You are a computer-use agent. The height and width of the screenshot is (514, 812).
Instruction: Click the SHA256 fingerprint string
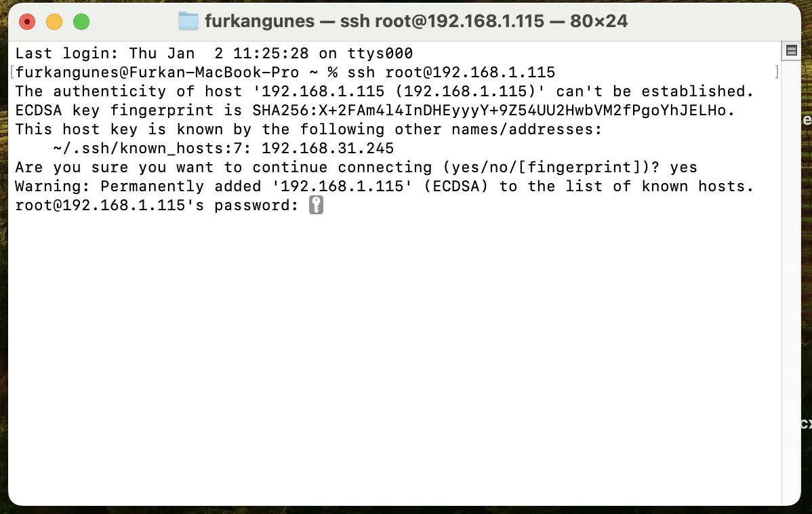[x=489, y=111]
